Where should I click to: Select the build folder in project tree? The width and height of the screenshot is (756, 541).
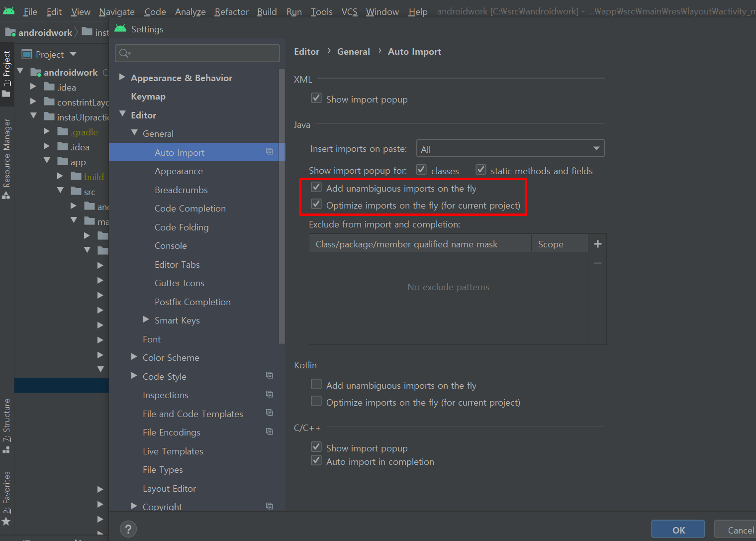coord(94,177)
